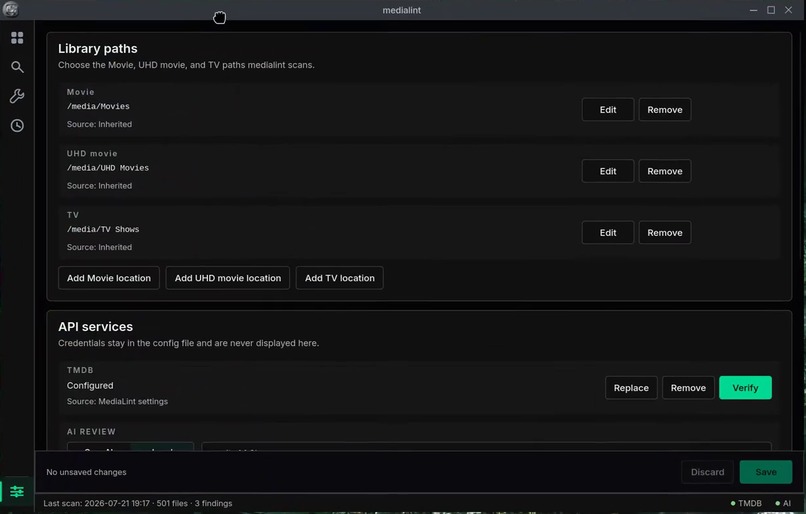This screenshot has width=806, height=514.
Task: Click "Source: Inherited" under the Movie path
Action: (x=99, y=124)
